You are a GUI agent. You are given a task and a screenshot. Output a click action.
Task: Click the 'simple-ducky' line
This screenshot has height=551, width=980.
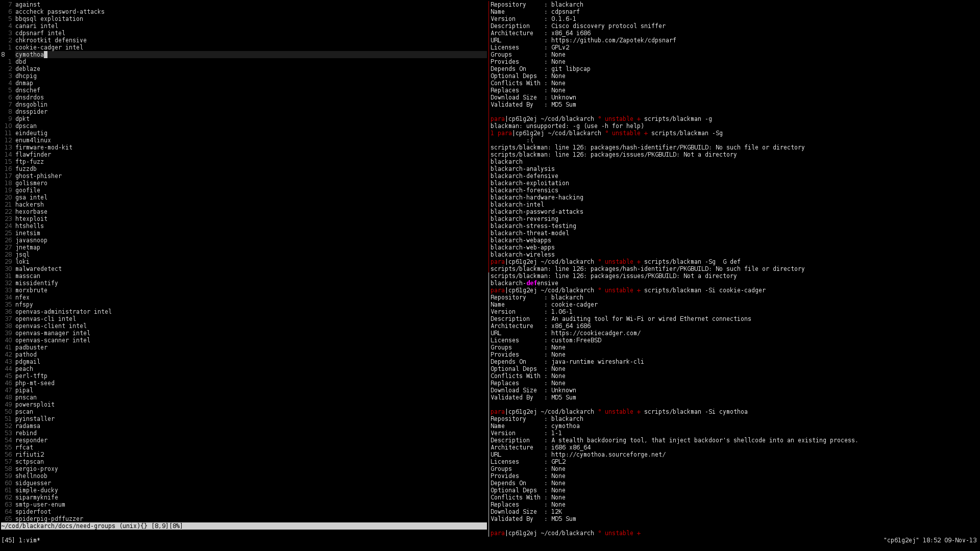coord(37,490)
